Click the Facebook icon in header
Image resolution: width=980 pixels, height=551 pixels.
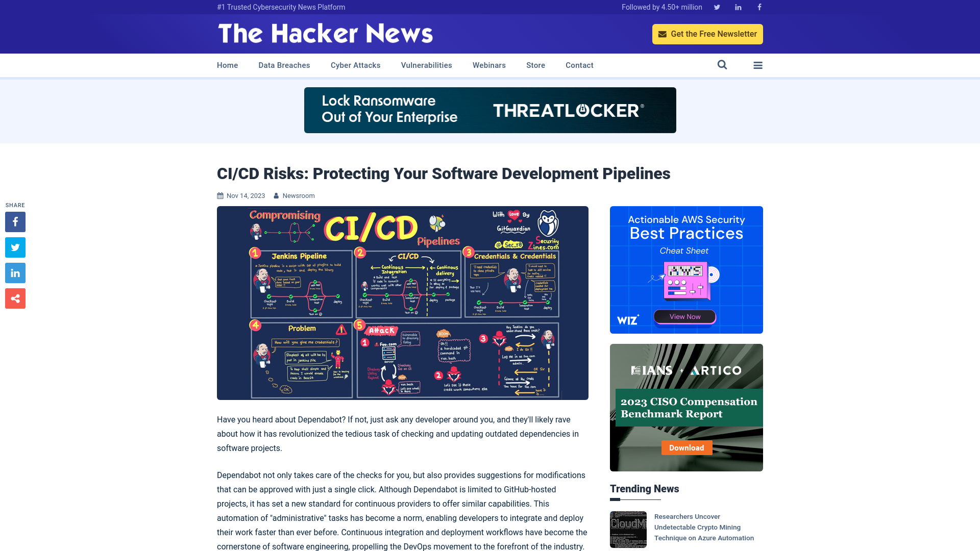click(759, 7)
